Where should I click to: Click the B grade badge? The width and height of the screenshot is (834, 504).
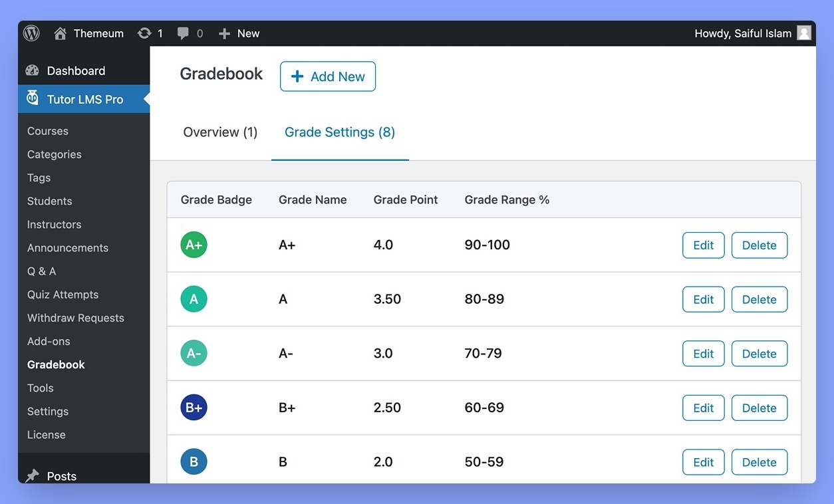194,462
